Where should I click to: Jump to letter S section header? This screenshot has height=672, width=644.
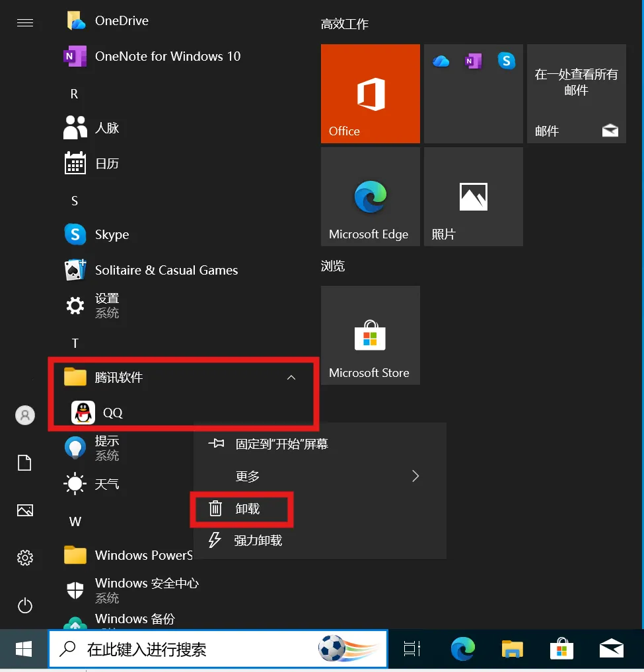tap(75, 201)
